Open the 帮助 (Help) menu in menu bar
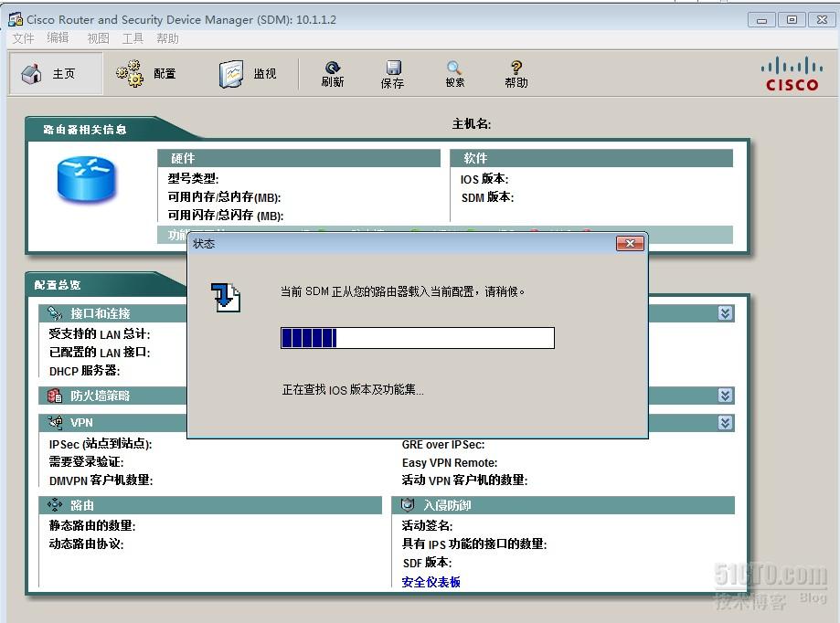This screenshot has height=623, width=840. 167,38
